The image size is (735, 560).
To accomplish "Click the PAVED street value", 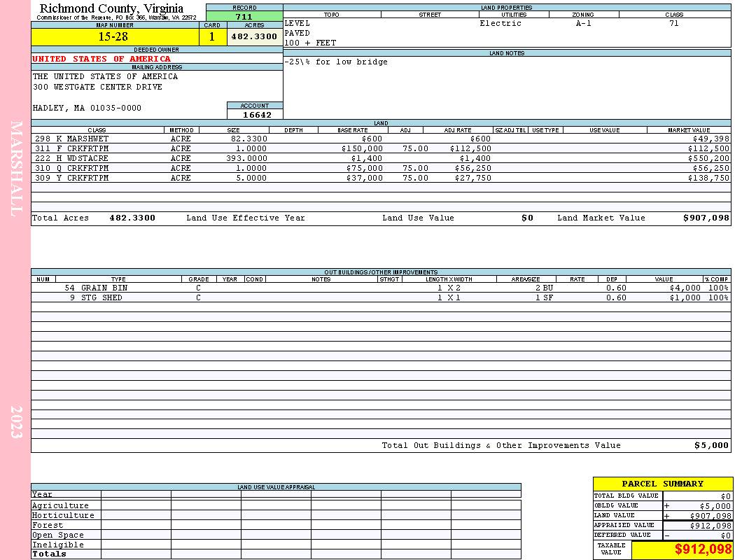I will pos(297,33).
